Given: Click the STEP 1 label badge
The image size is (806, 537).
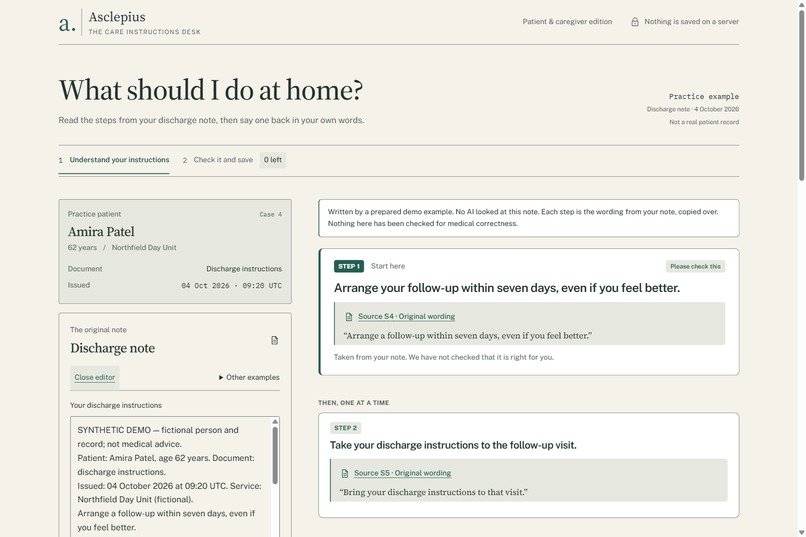Looking at the screenshot, I should (x=349, y=266).
